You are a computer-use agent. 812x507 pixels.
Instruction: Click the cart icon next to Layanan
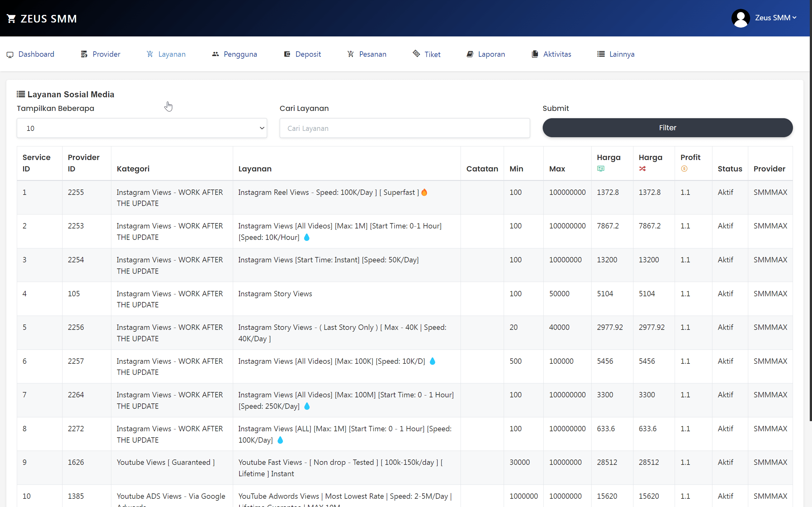pyautogui.click(x=149, y=54)
